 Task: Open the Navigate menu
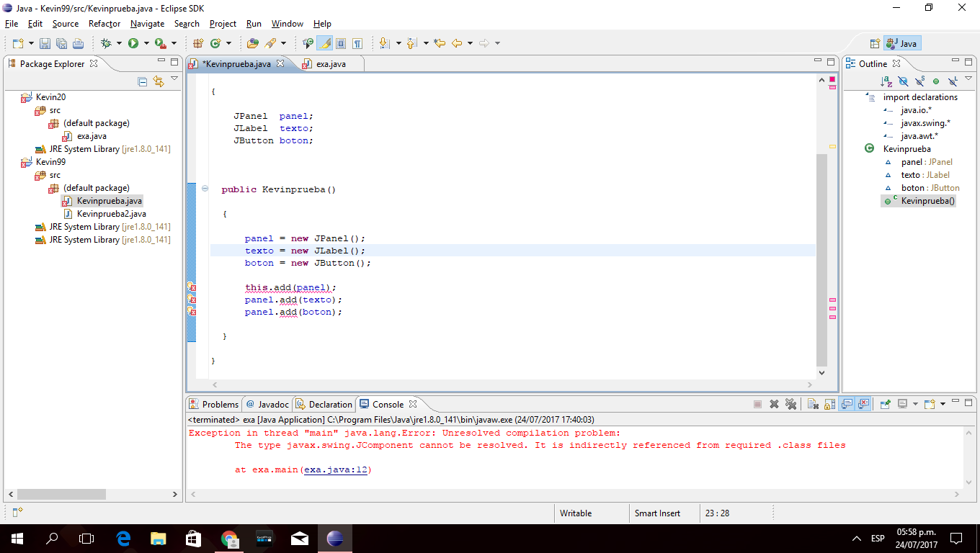click(148, 24)
